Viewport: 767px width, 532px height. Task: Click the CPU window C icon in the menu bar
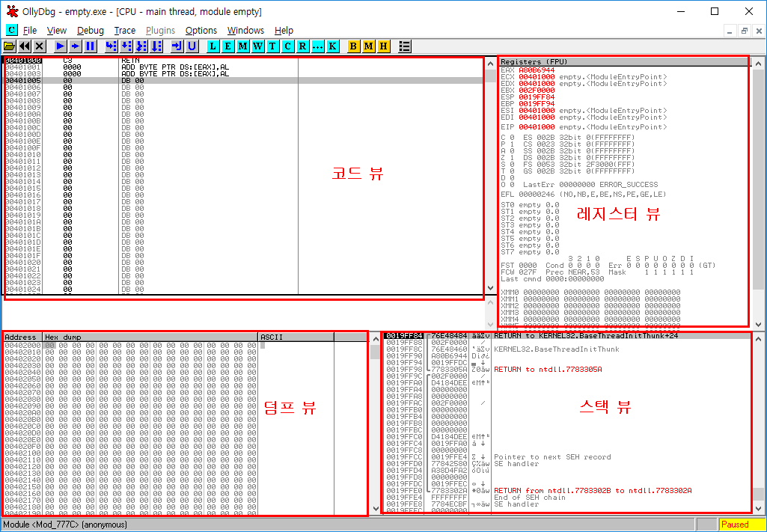(x=12, y=30)
